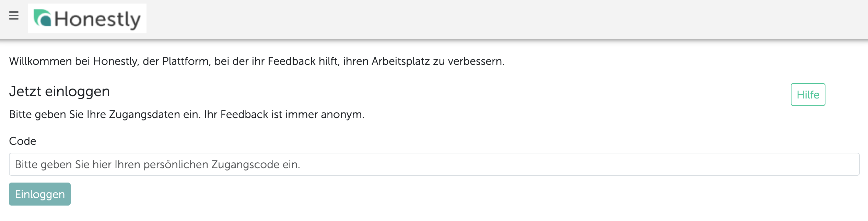
Task: Submit using the Einloggen button
Action: click(40, 194)
